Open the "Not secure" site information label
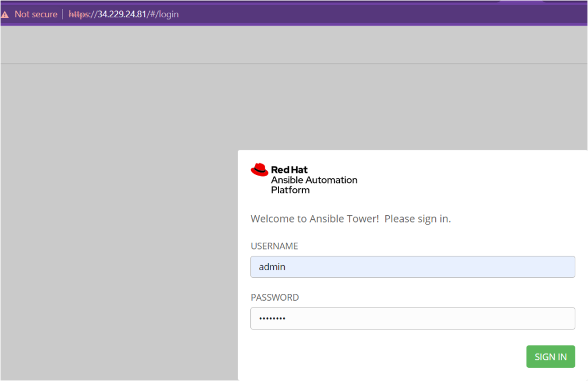 coord(36,14)
